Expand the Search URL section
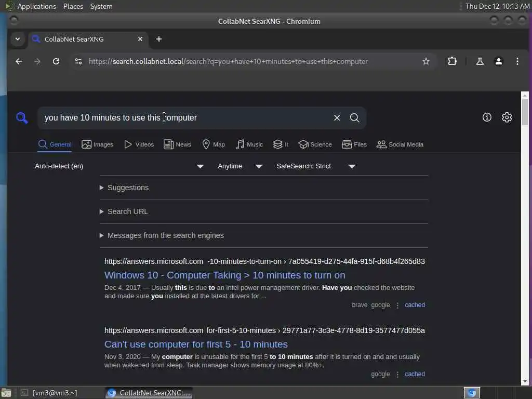 124,211
